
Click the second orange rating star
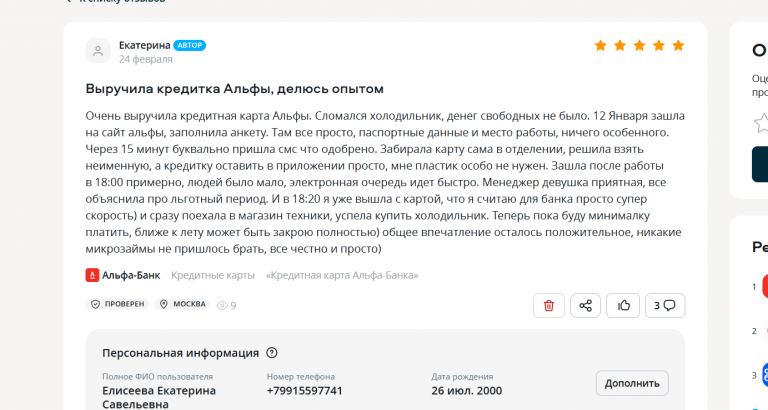point(620,46)
